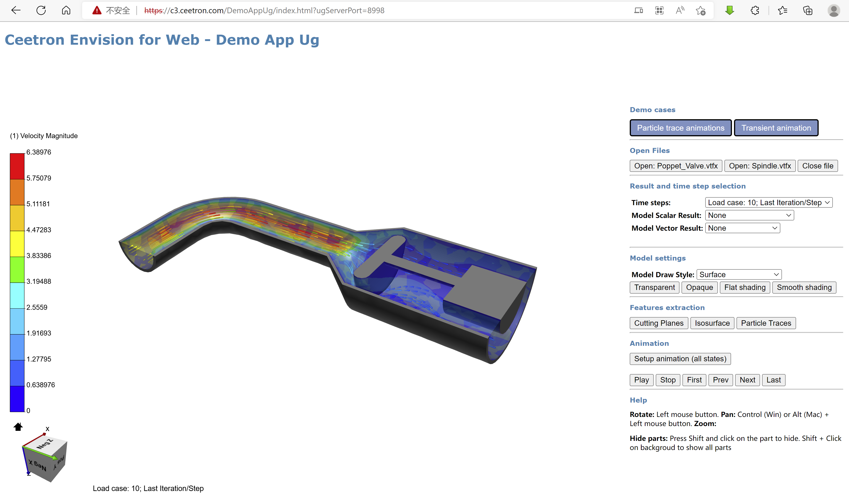
Task: Expand the Time steps dropdown
Action: click(768, 202)
